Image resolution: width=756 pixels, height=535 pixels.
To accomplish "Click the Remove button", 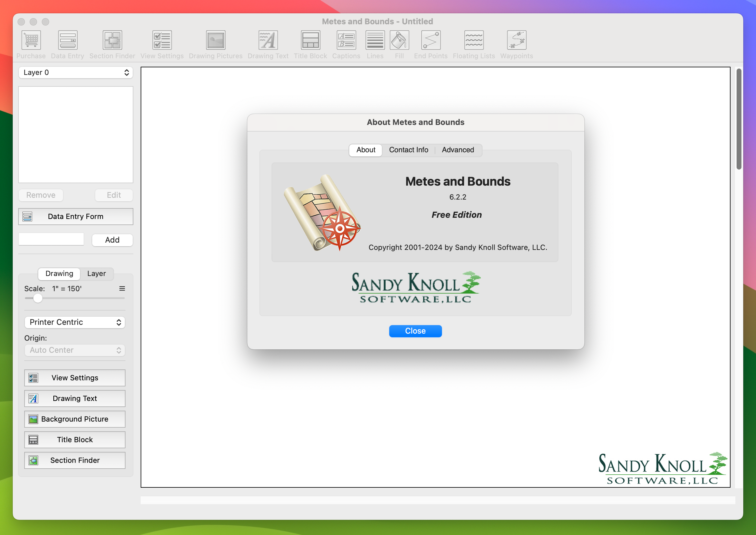I will pos(41,195).
